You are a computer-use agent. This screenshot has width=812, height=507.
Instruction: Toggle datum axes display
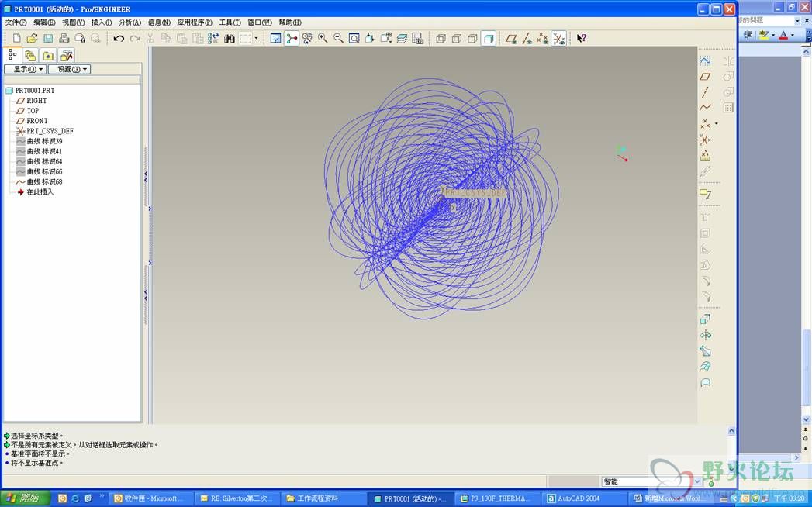click(x=527, y=38)
